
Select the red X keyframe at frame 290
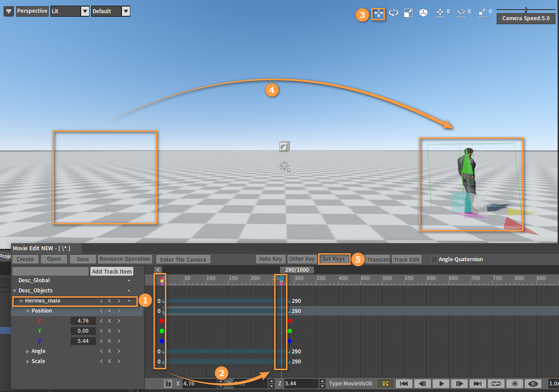290,321
